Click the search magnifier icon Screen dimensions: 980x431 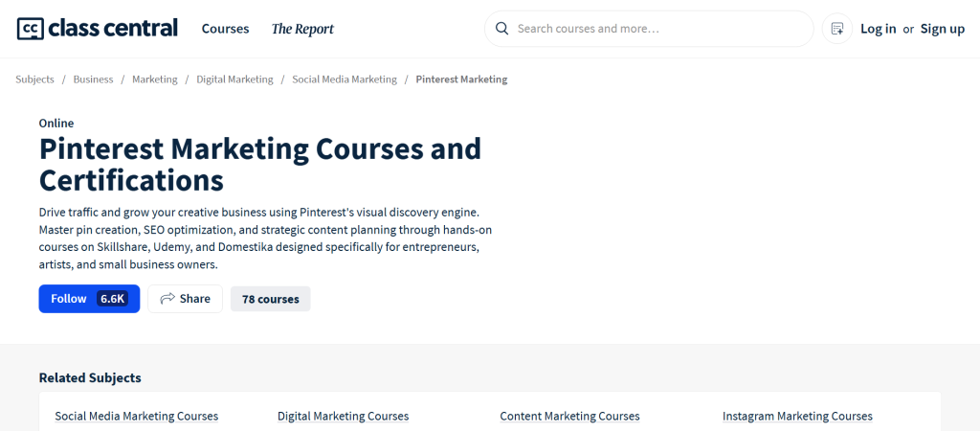501,29
